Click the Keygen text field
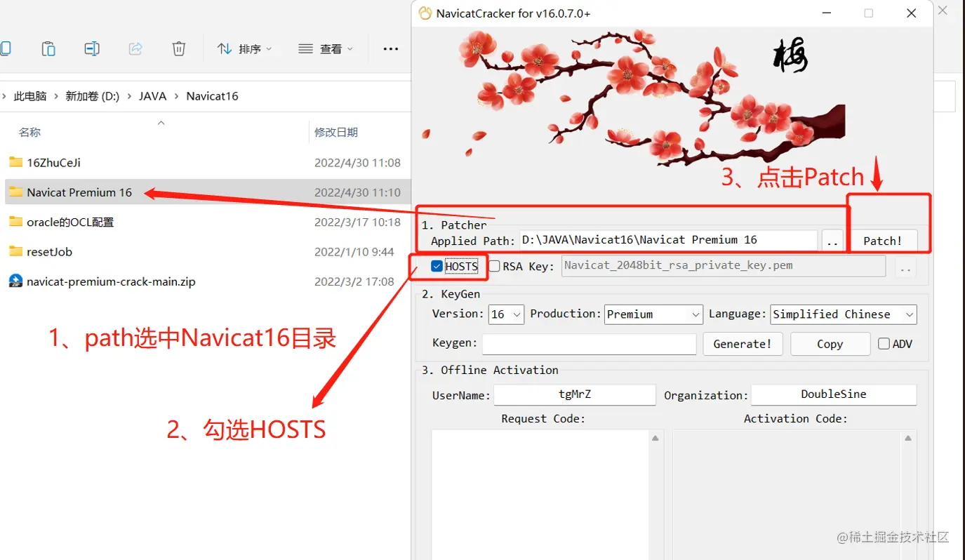Image resolution: width=965 pixels, height=560 pixels. 589,344
